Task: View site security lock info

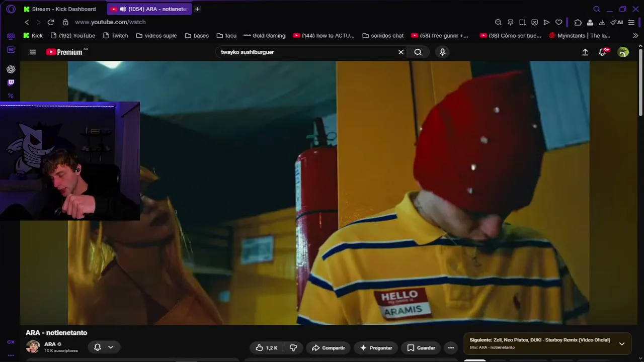Action: point(65,22)
